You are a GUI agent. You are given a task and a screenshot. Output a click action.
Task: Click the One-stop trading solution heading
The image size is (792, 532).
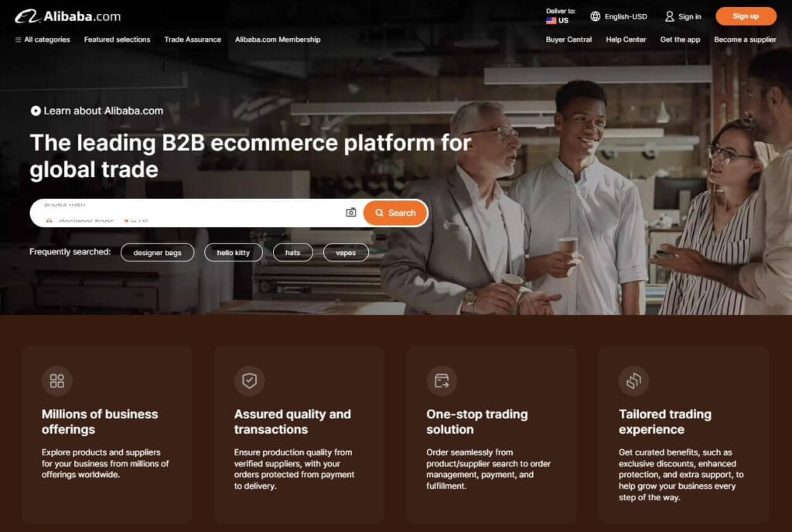click(477, 421)
